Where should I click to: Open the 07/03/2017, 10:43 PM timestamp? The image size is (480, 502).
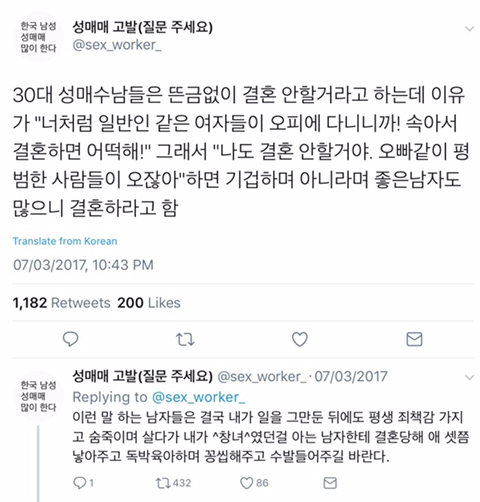pyautogui.click(x=83, y=265)
